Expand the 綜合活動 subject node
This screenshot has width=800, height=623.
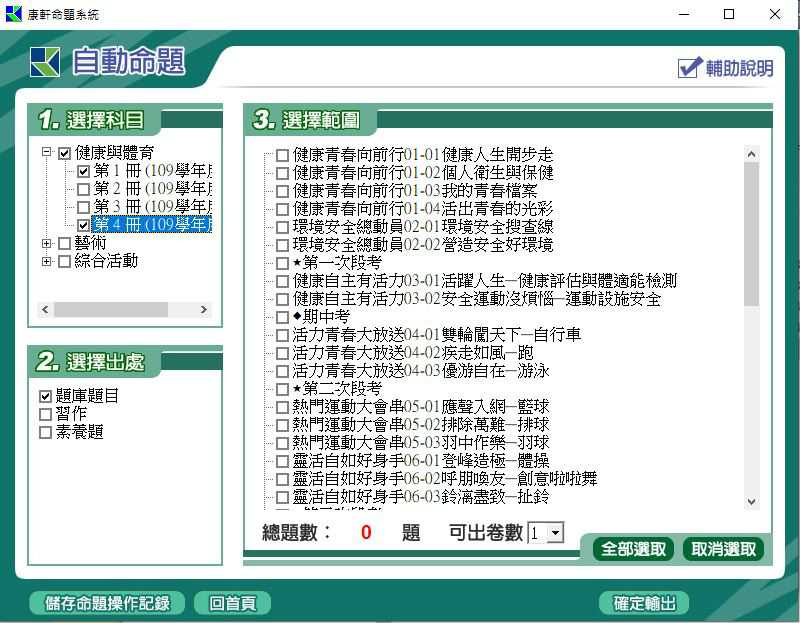click(x=46, y=261)
